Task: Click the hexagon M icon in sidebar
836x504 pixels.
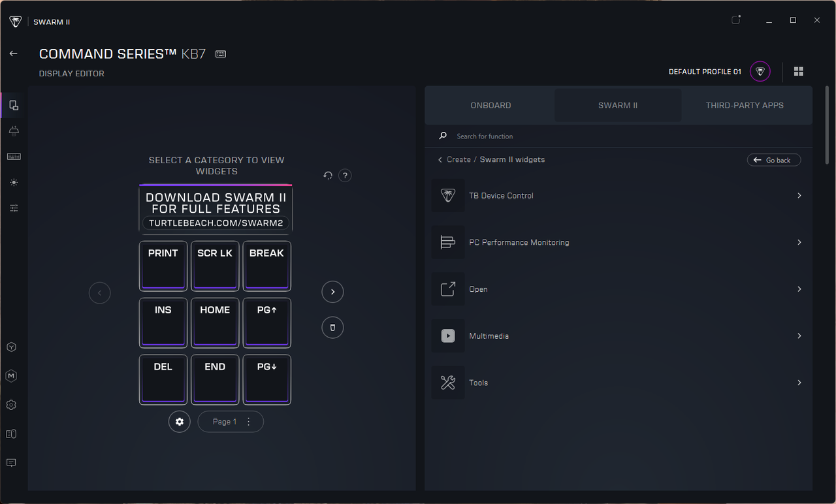Action: pos(11,376)
